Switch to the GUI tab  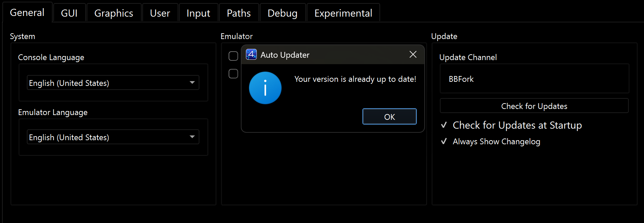(69, 13)
